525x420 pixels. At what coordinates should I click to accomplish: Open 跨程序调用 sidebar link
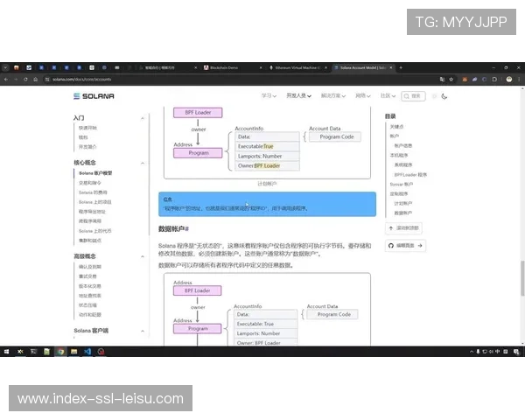90,221
